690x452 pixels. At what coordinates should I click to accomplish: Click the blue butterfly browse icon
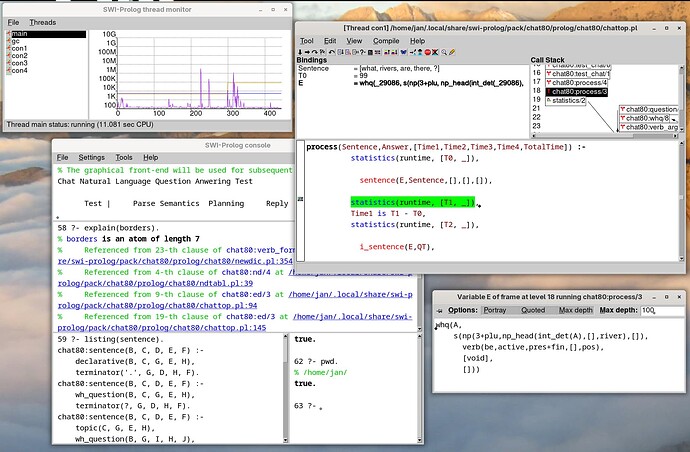404,52
